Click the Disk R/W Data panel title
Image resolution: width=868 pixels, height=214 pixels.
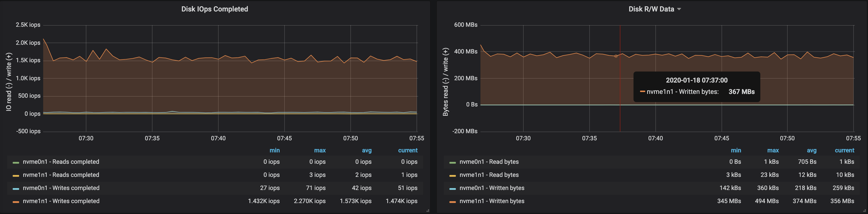pyautogui.click(x=651, y=9)
